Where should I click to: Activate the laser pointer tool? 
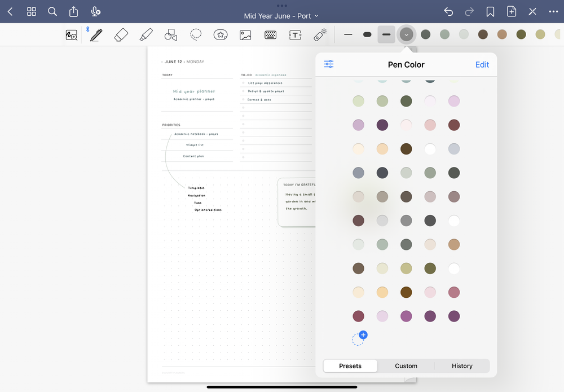pos(320,34)
